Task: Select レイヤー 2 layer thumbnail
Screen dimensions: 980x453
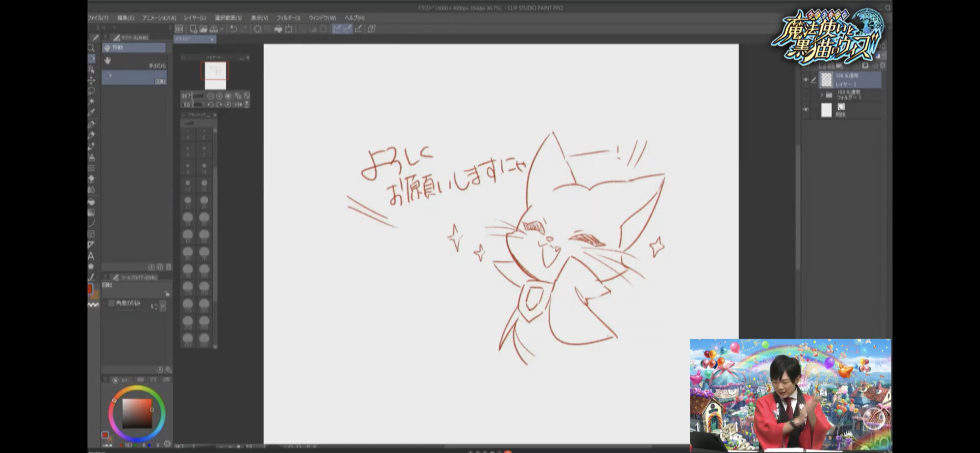Action: pyautogui.click(x=827, y=80)
